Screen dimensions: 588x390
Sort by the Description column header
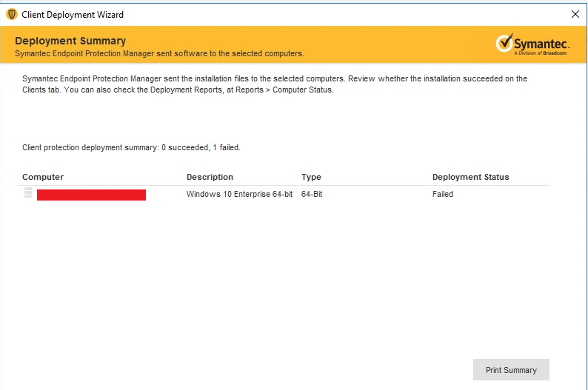point(210,177)
